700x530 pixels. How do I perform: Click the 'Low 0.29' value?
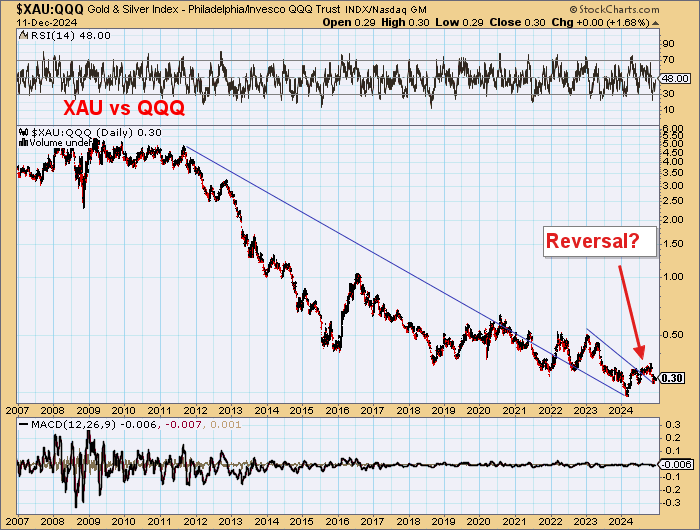[x=459, y=22]
